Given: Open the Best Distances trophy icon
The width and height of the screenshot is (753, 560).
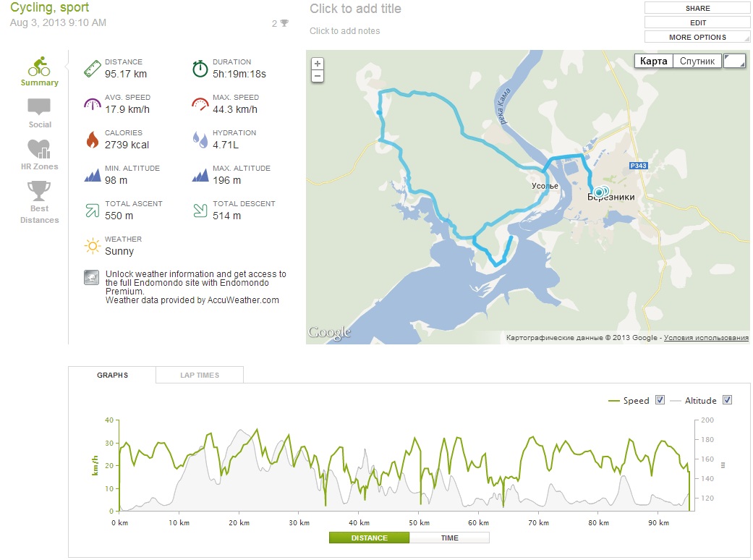Looking at the screenshot, I should point(39,191).
